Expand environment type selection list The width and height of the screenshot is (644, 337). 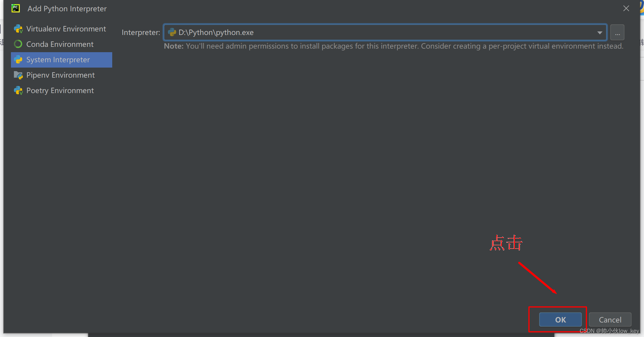[x=600, y=32]
